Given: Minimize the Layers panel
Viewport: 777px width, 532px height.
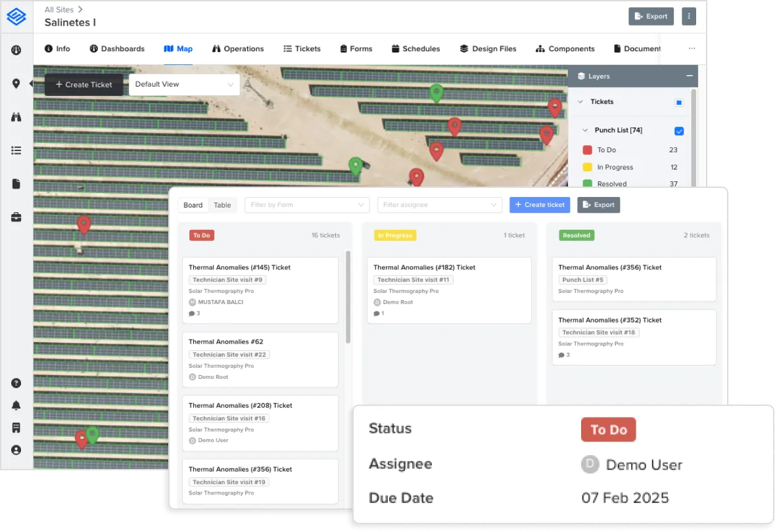Looking at the screenshot, I should pyautogui.click(x=689, y=76).
